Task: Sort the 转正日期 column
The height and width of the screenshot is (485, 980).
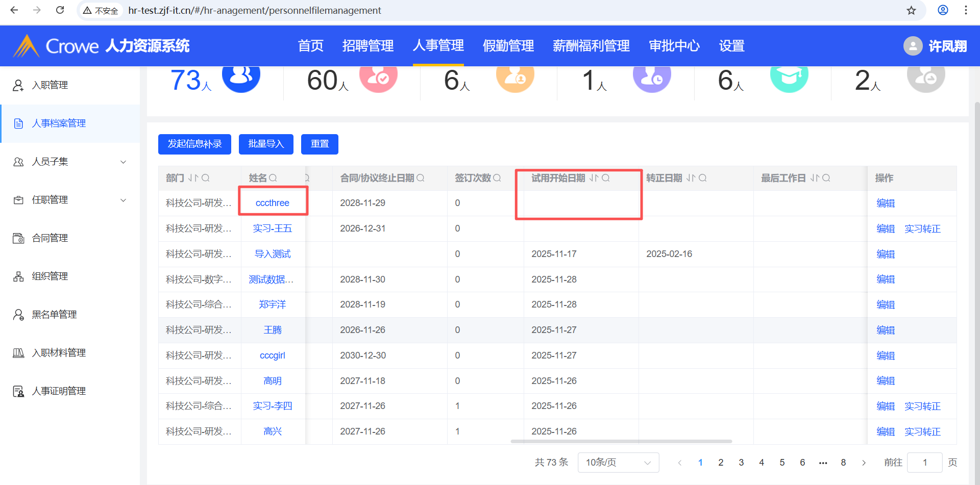Action: click(691, 178)
